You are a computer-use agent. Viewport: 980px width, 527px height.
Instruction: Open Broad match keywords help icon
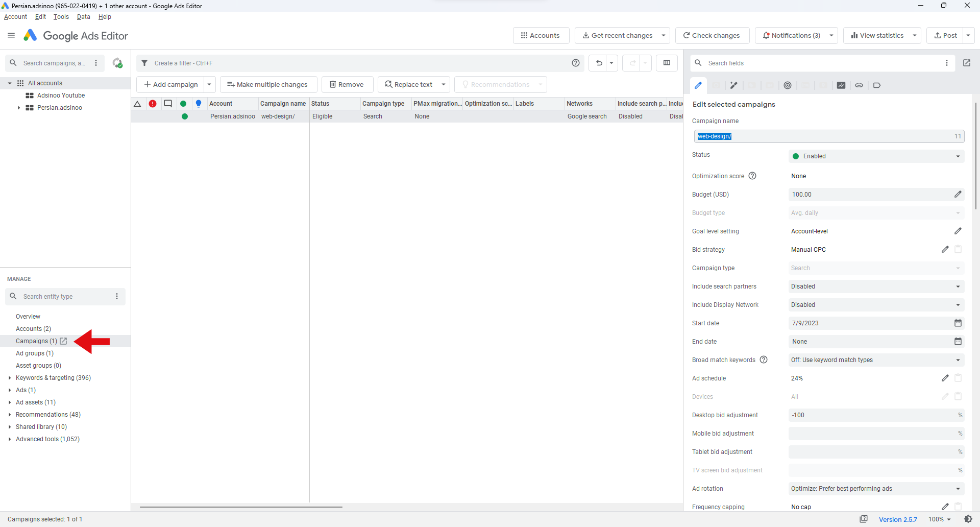[764, 360]
